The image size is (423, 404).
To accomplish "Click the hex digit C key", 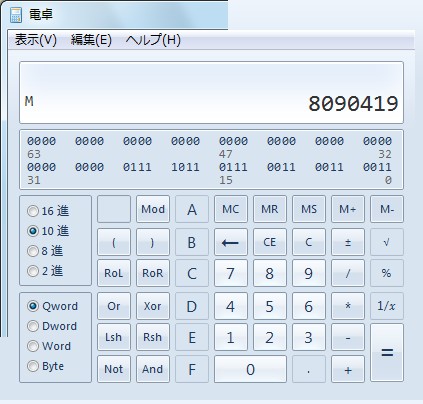I will (192, 273).
